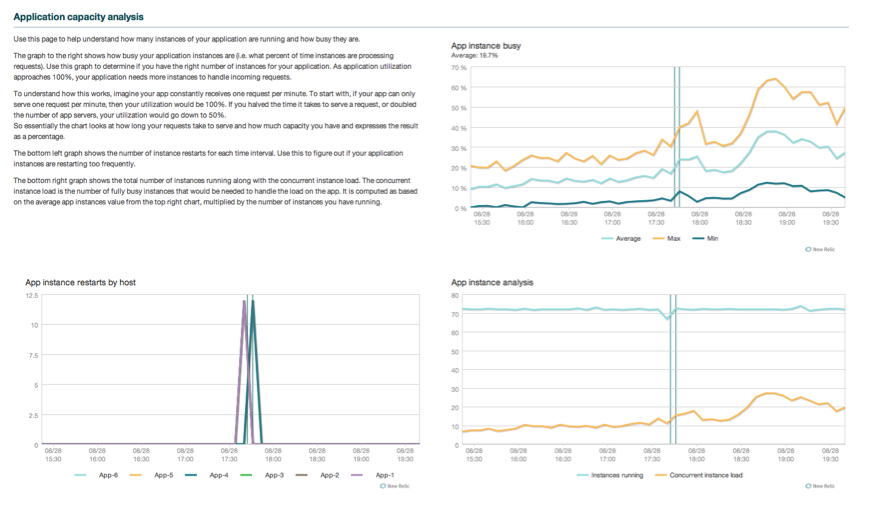This screenshot has width=874, height=523.
Task: Click the App-5 orange legend line
Action: pyautogui.click(x=135, y=475)
